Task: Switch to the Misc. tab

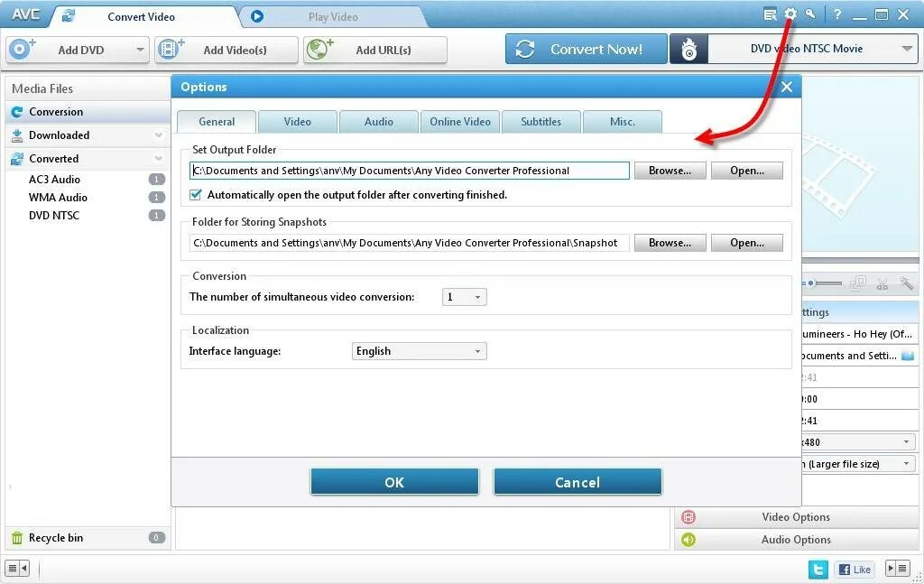Action: [x=623, y=121]
